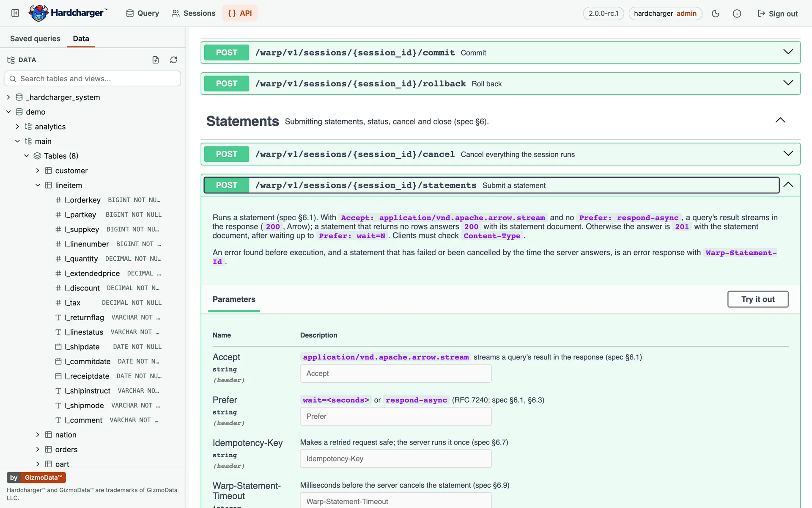Click the Accept header input field

(x=395, y=373)
